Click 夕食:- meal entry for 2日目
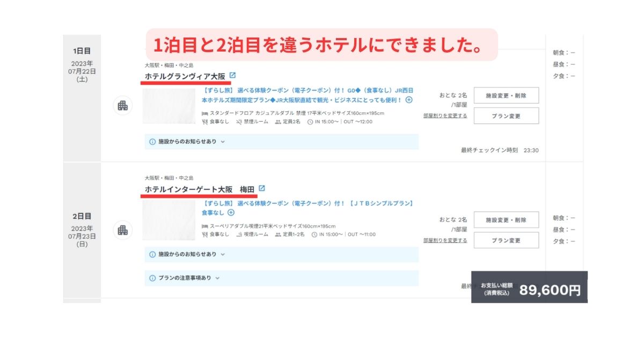 pyautogui.click(x=564, y=241)
